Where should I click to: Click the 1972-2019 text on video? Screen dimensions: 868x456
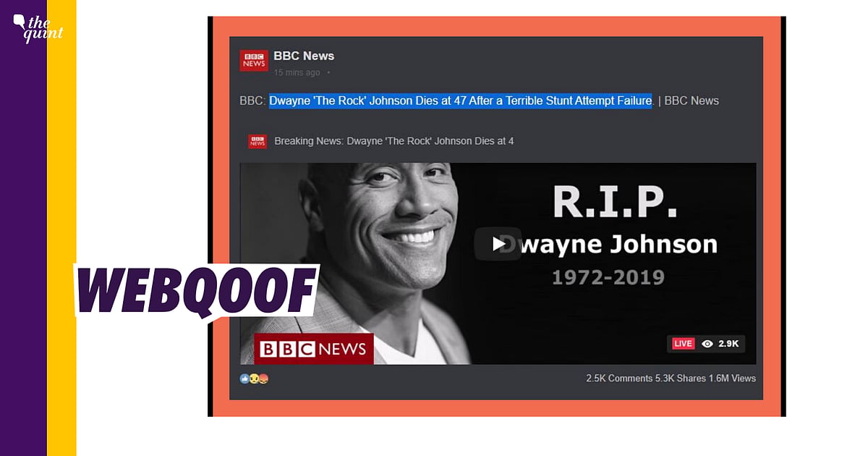click(x=608, y=277)
